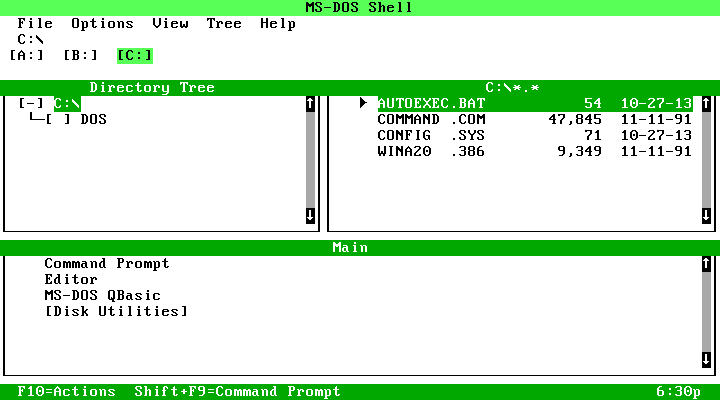The width and height of the screenshot is (720, 400).
Task: Click Directory Tree scroll down arrow
Action: pyautogui.click(x=310, y=215)
